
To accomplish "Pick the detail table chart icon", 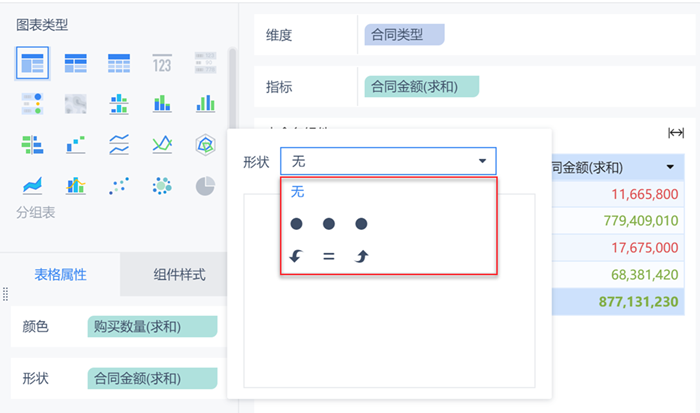I will click(119, 63).
